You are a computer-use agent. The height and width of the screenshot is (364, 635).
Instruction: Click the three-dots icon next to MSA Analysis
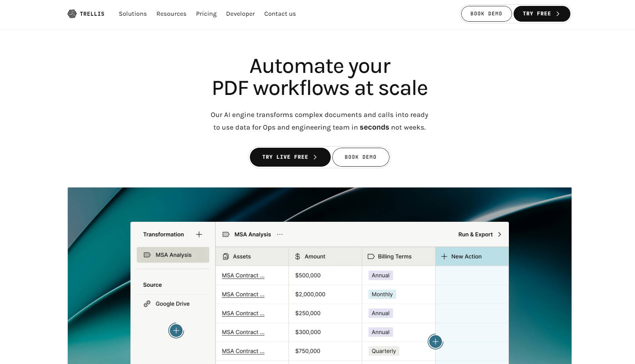(x=280, y=234)
